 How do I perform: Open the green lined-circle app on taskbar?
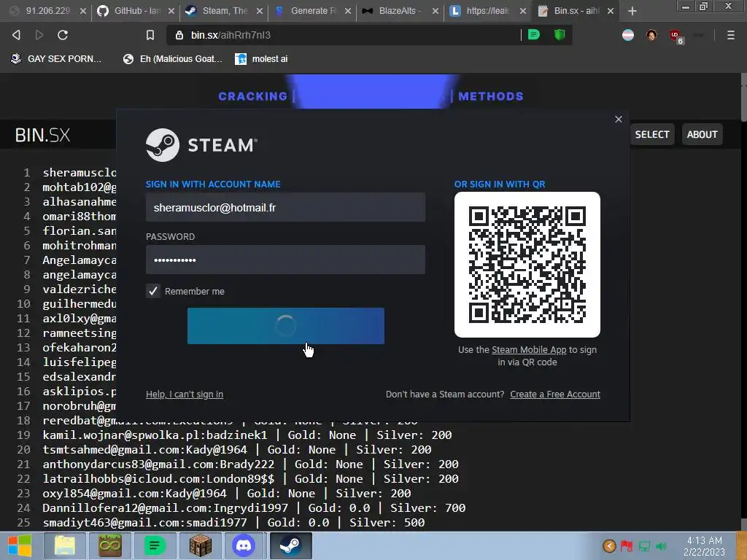coord(155,545)
